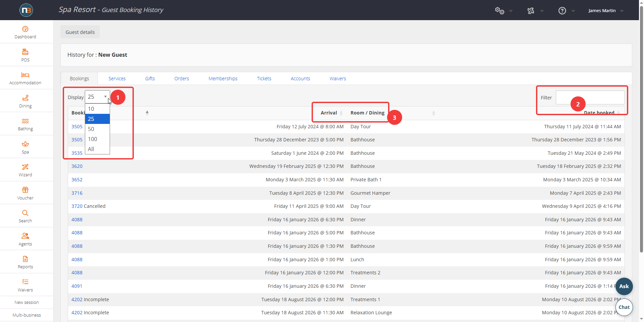Screen dimensions: 644x322
Task: Start a New session
Action: [26, 303]
